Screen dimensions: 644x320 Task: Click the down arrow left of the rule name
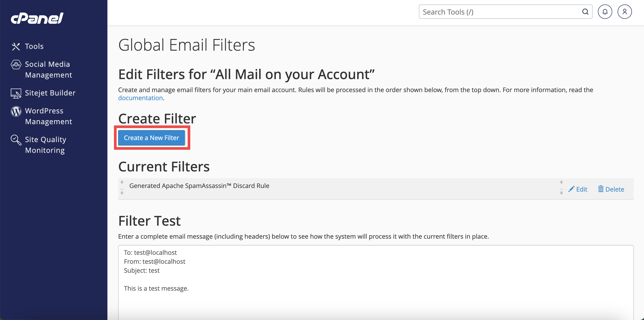[x=122, y=193]
